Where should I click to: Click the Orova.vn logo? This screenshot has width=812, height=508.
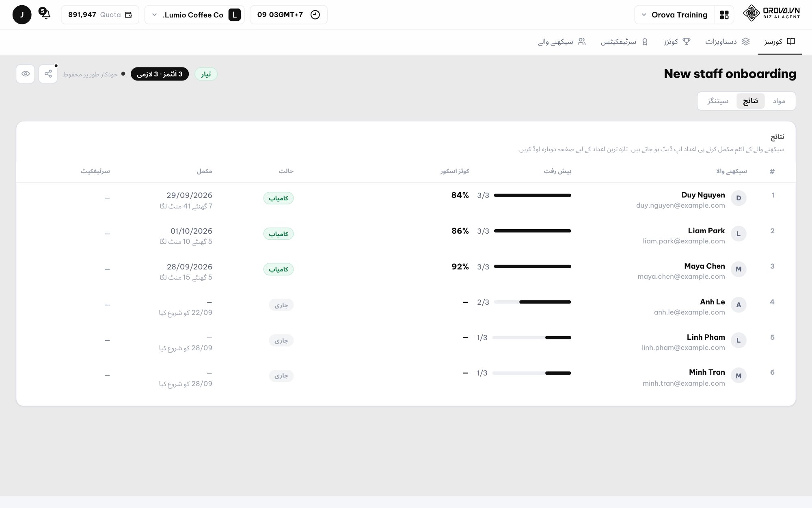[771, 13]
